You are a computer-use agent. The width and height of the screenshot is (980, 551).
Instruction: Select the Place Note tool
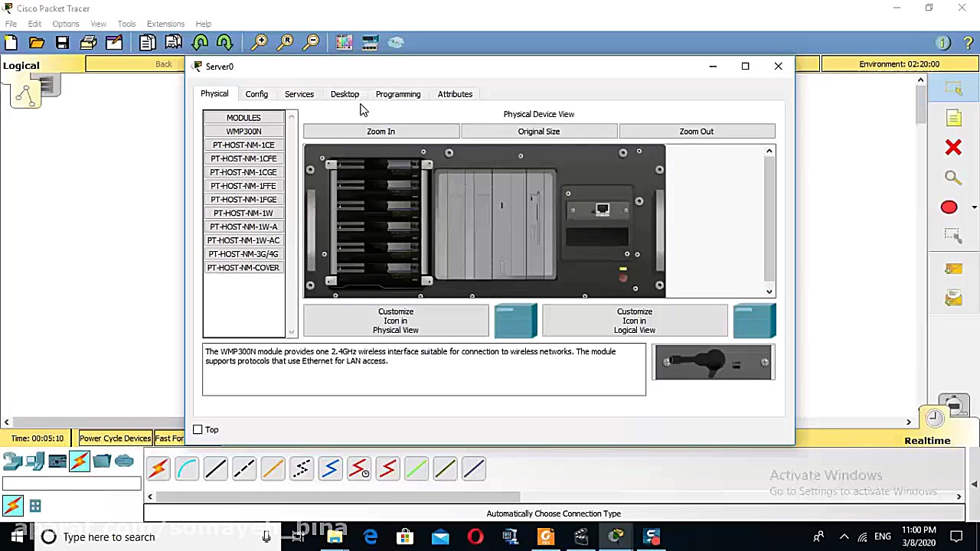[x=953, y=118]
